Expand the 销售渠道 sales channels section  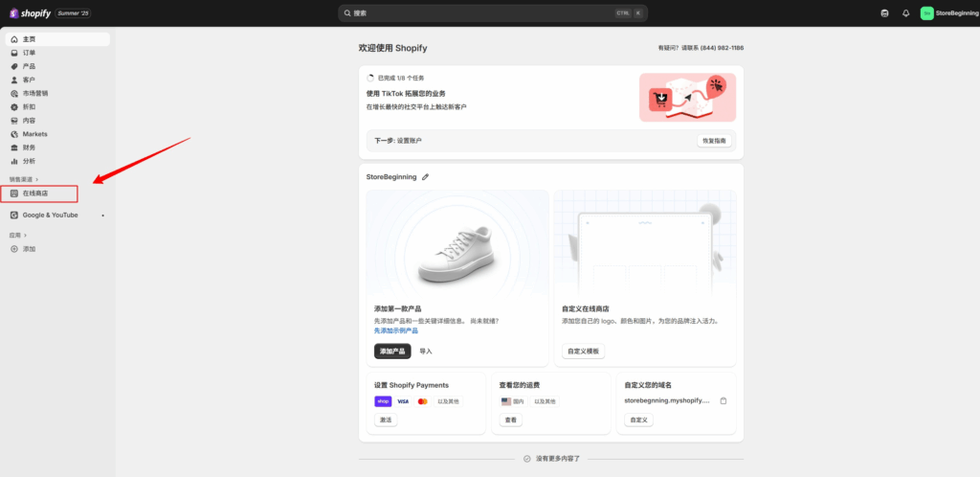[x=24, y=179]
